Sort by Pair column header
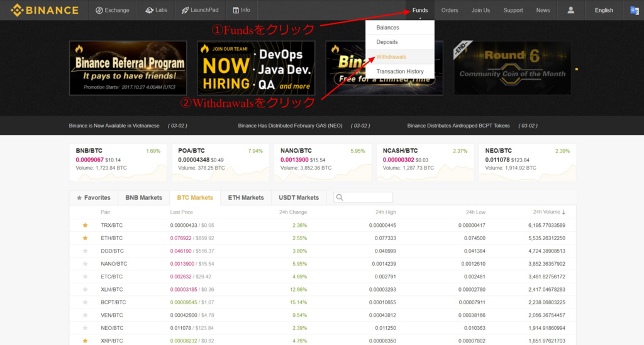This screenshot has height=345, width=644. 106,212
